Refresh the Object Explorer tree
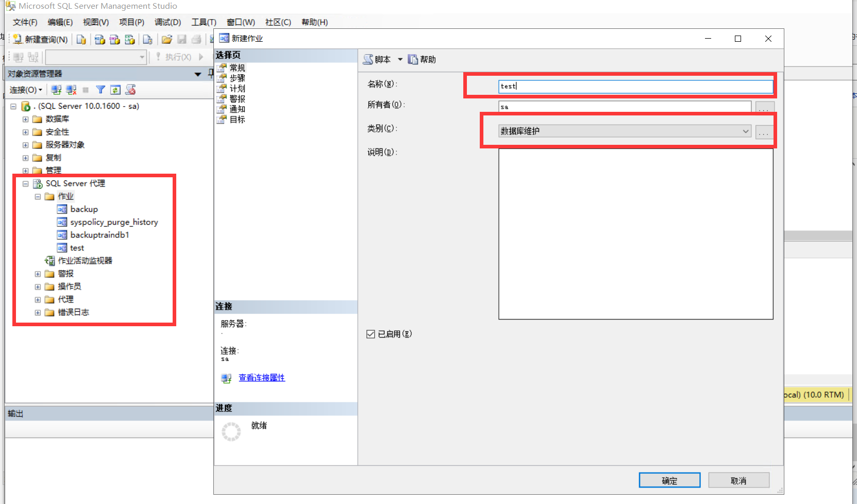The image size is (857, 504). 115,90
